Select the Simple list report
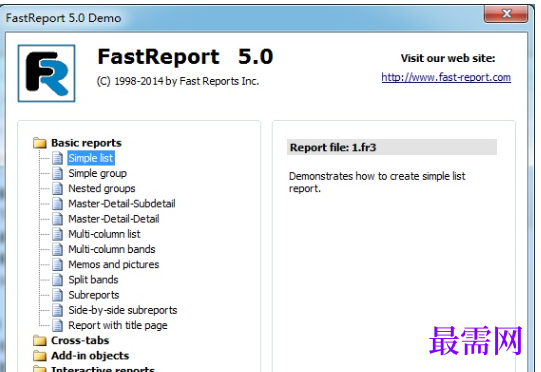The height and width of the screenshot is (372, 541). click(x=91, y=158)
